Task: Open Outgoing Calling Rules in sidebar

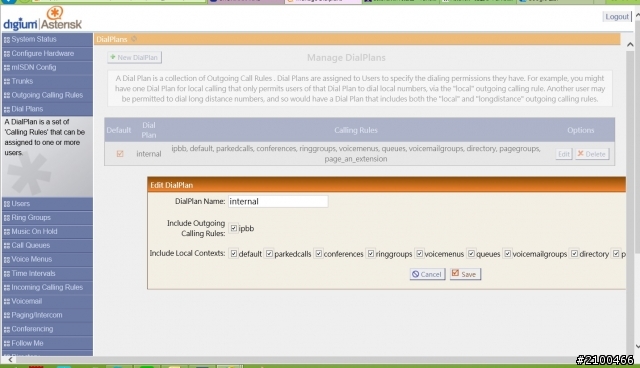Action: click(x=47, y=95)
